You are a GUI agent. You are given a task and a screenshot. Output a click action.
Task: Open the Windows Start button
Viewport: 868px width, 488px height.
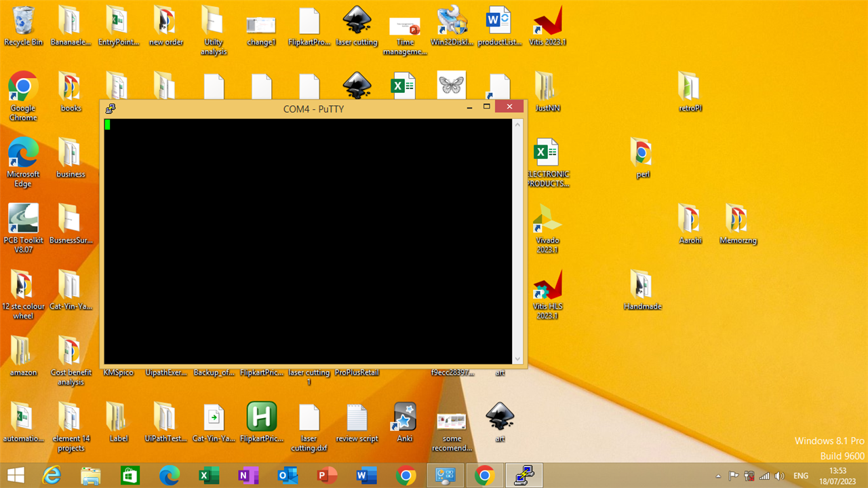(16, 476)
